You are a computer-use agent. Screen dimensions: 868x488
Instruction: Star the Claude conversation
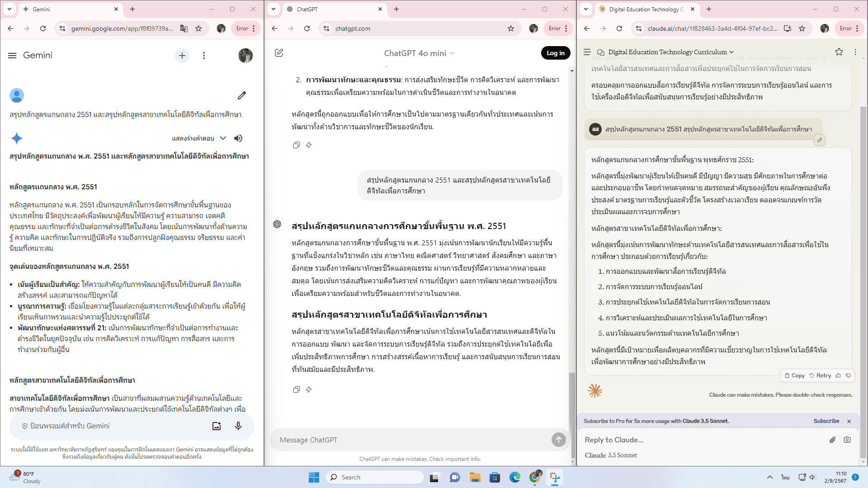[x=839, y=52]
